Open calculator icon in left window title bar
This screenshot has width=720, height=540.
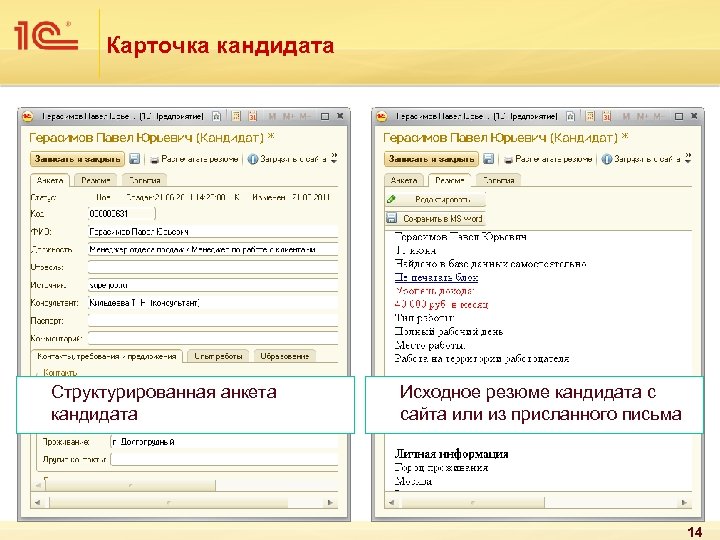click(236, 116)
